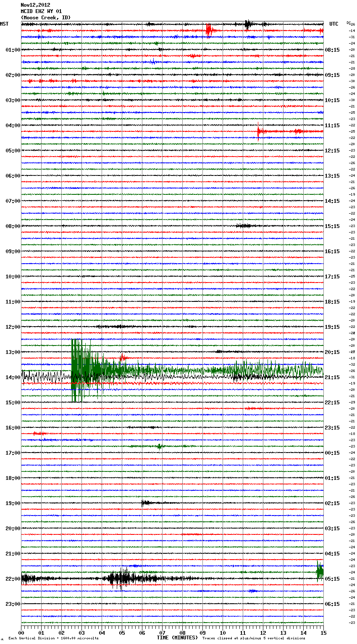Click minute-axis tick label 13
The image size is (357, 644).
283,632
